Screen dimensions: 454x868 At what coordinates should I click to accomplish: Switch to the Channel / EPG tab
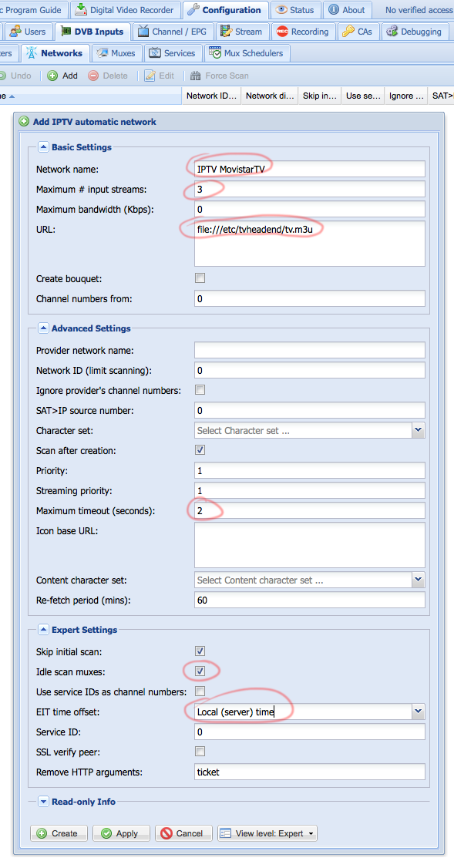(172, 32)
